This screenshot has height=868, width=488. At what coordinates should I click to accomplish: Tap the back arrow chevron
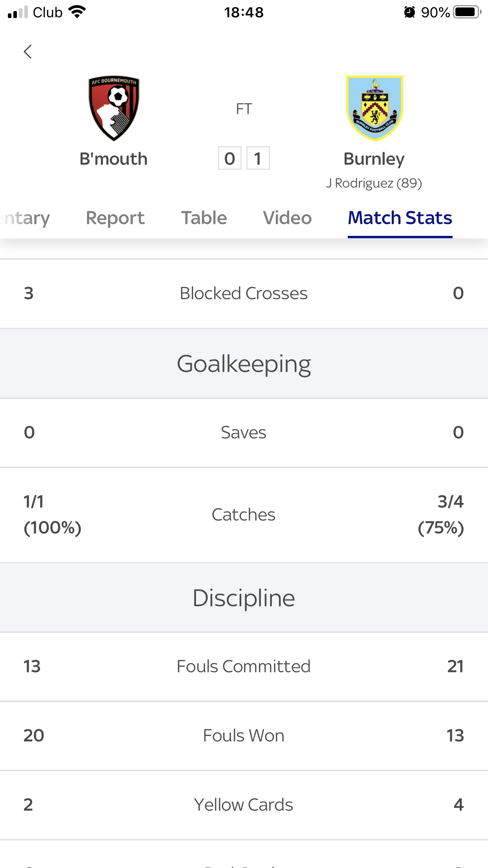[28, 51]
